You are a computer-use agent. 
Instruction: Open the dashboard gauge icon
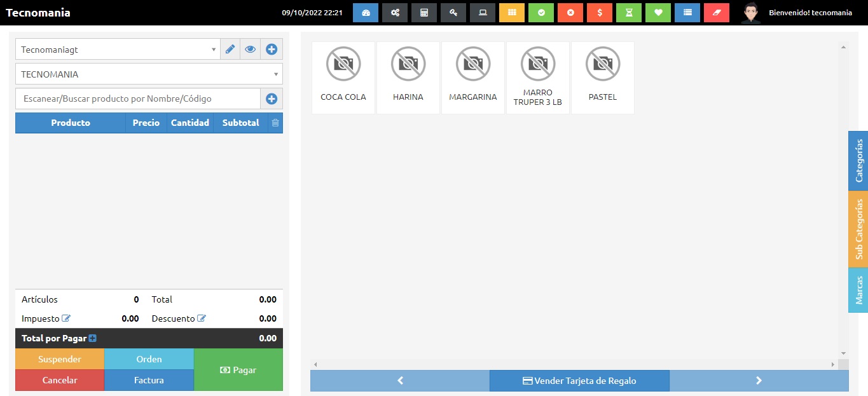click(366, 13)
